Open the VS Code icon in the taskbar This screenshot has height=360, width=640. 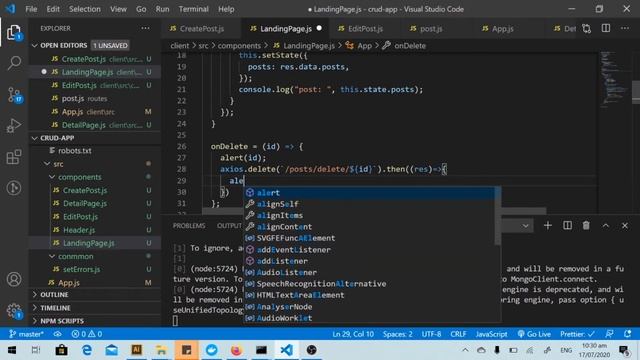[x=287, y=350]
